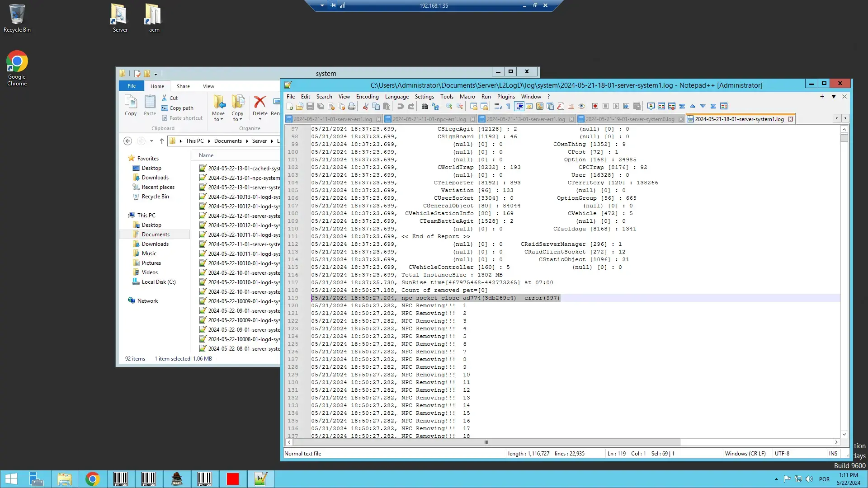868x488 pixels.
Task: Open Find with the binoculars icon
Action: pos(425,106)
